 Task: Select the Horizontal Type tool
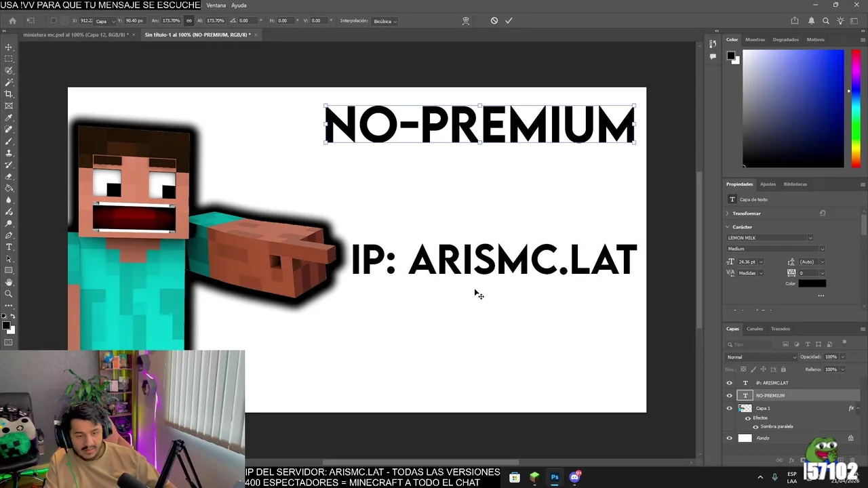tap(9, 247)
